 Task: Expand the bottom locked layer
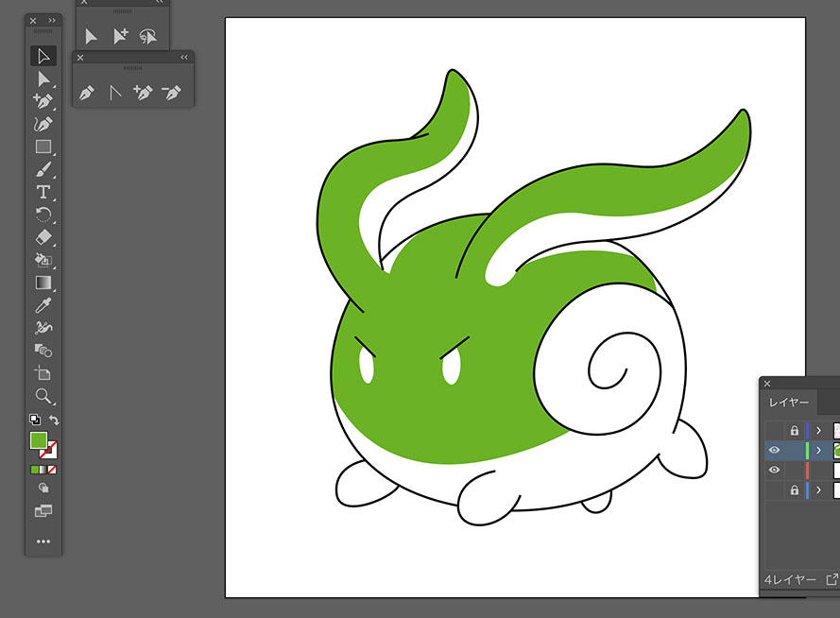click(x=818, y=490)
